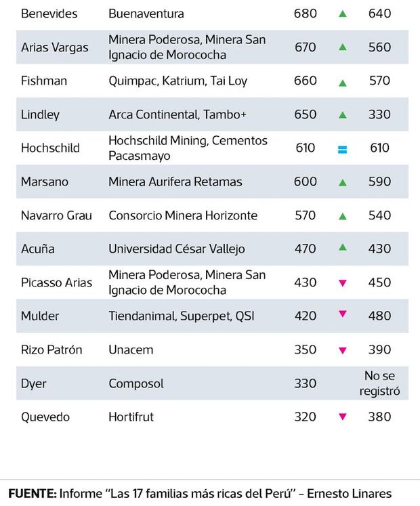Screen dimensions: 420x506
Task: Click the Universidad César Vallejo text
Action: click(x=176, y=249)
